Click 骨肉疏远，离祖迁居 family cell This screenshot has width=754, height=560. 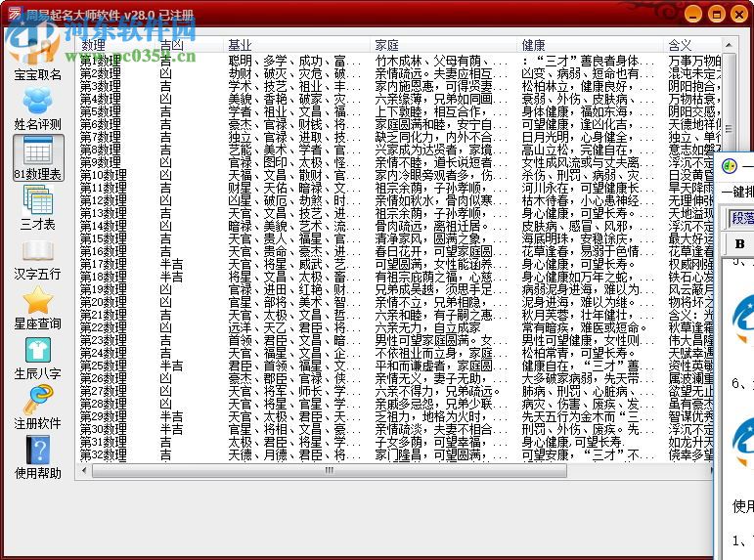click(431, 227)
